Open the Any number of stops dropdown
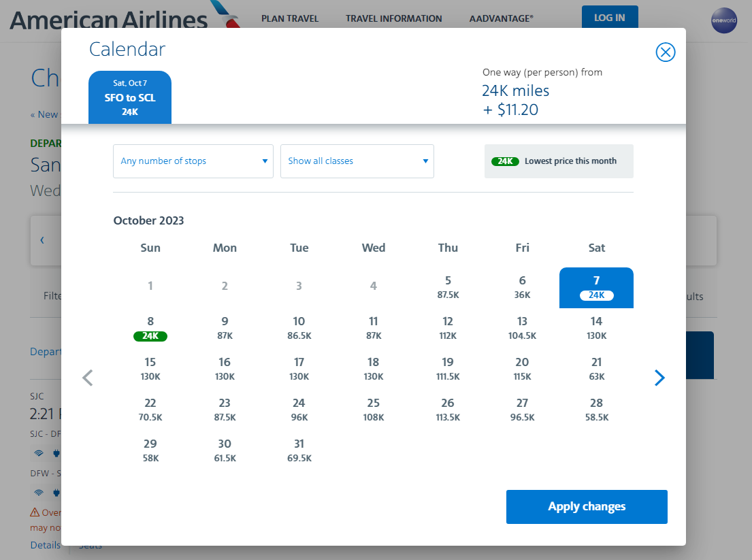 click(193, 161)
